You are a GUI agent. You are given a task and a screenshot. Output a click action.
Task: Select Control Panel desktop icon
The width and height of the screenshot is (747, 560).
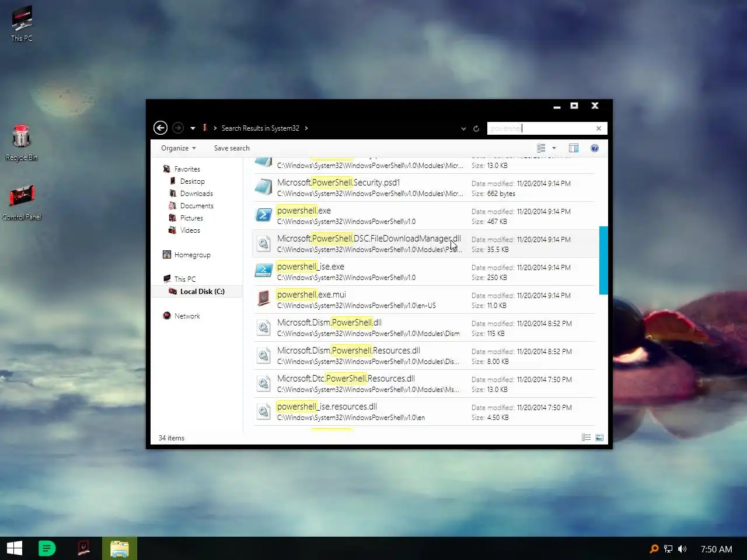point(22,203)
